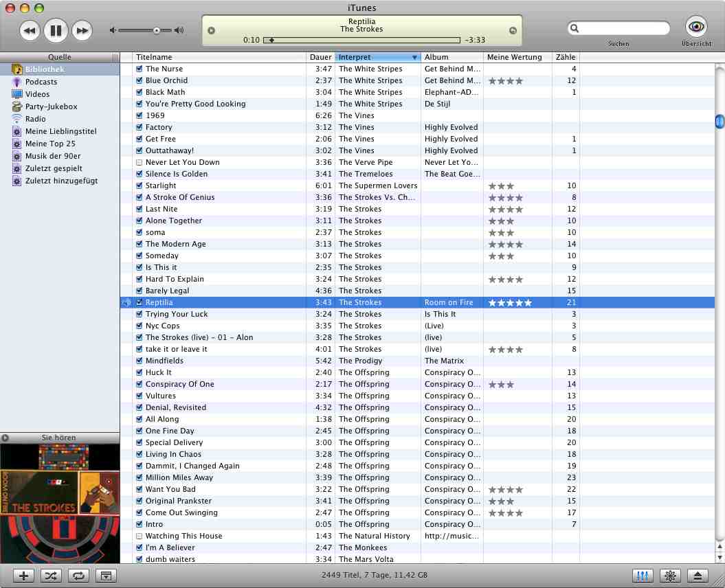Uncheck the checkbox for Blue Orchid
725x588 pixels.
click(140, 80)
